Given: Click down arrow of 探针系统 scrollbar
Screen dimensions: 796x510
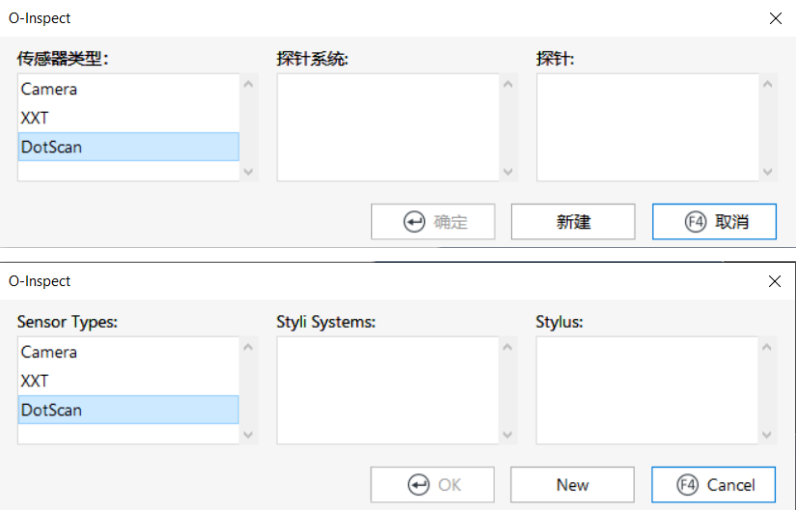Looking at the screenshot, I should pos(508,172).
